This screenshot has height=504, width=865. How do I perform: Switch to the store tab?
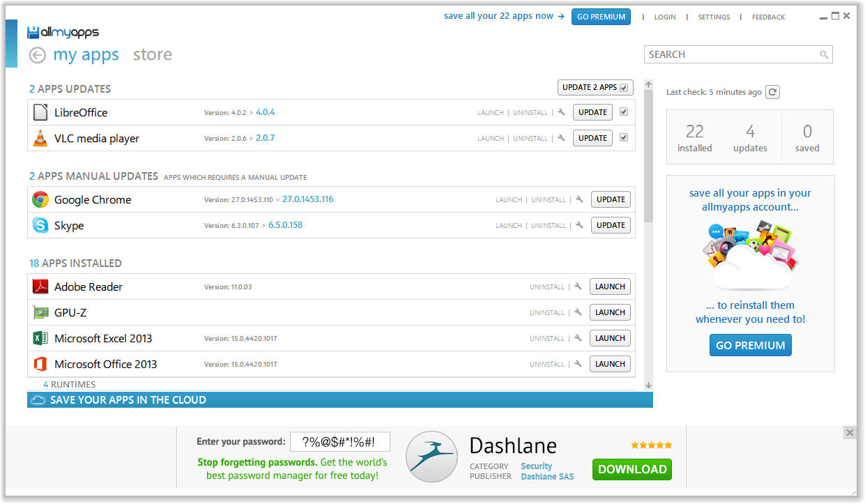(153, 54)
